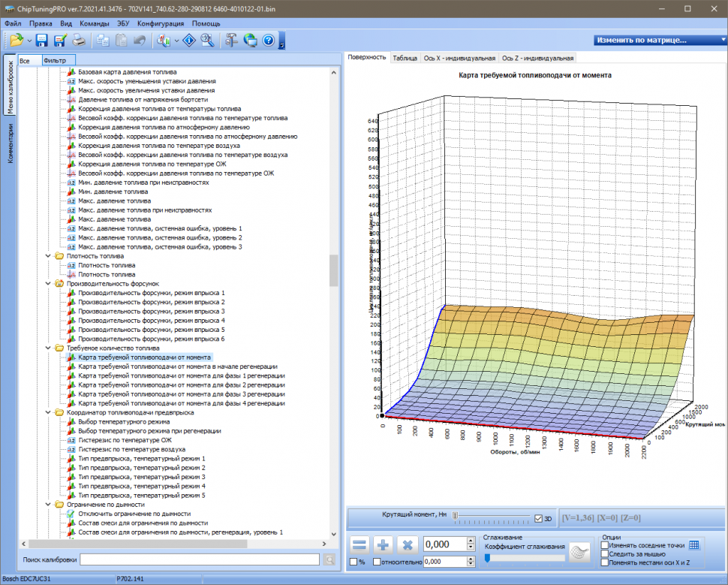The image size is (728, 585).
Task: Click the blue diamond info icon
Action: pos(190,41)
